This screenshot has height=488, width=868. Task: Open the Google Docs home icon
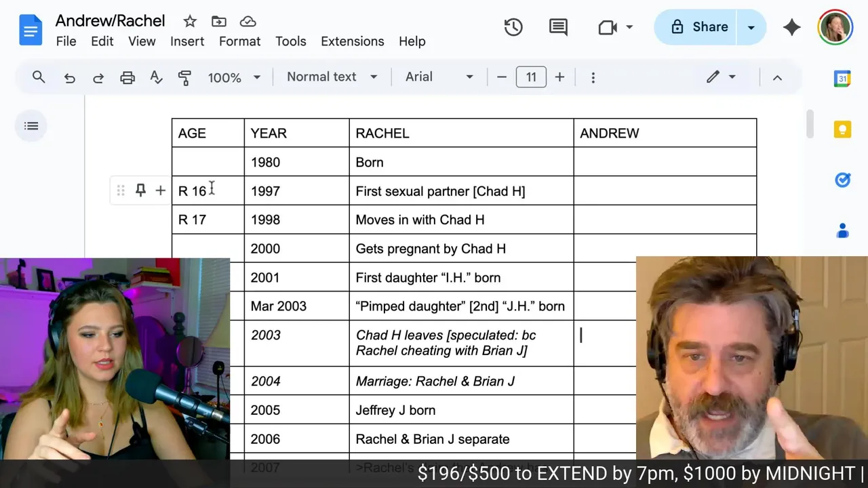click(31, 30)
